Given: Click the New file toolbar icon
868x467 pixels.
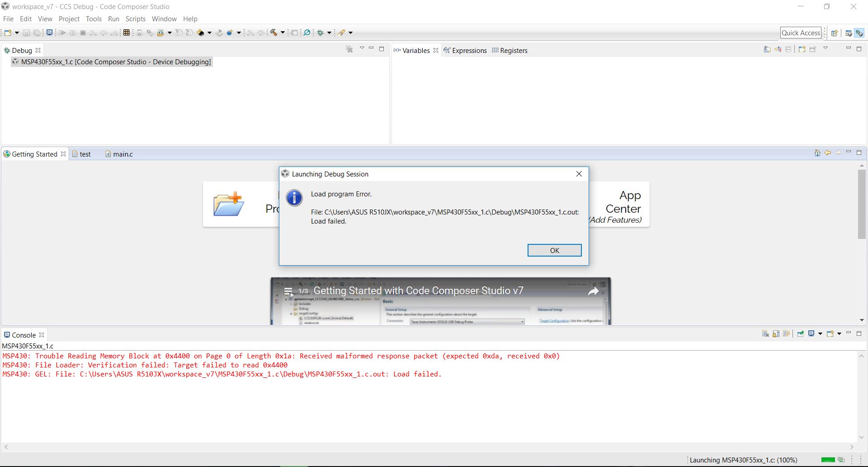Looking at the screenshot, I should pyautogui.click(x=8, y=33).
